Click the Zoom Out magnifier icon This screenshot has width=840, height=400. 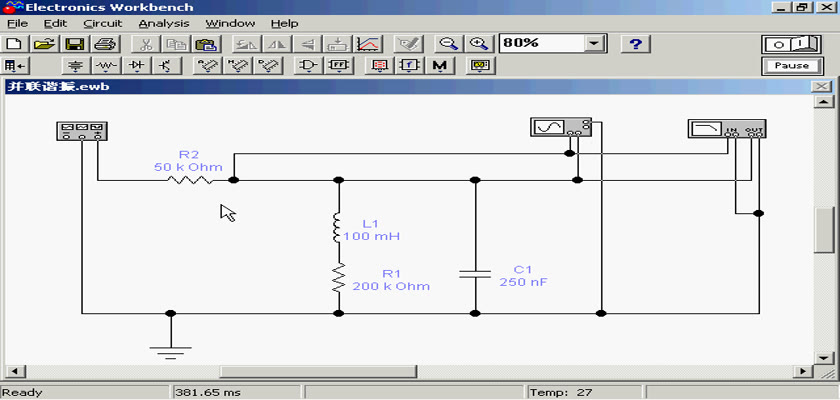447,44
